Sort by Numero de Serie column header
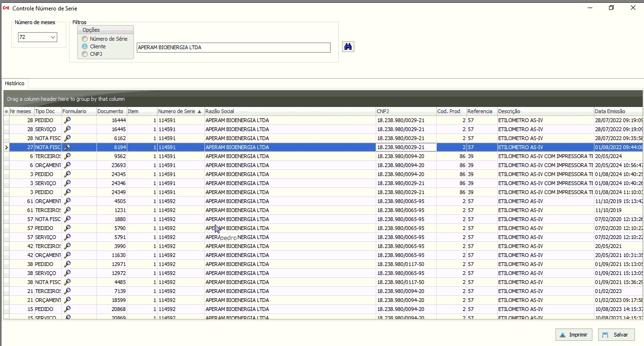 (x=180, y=111)
